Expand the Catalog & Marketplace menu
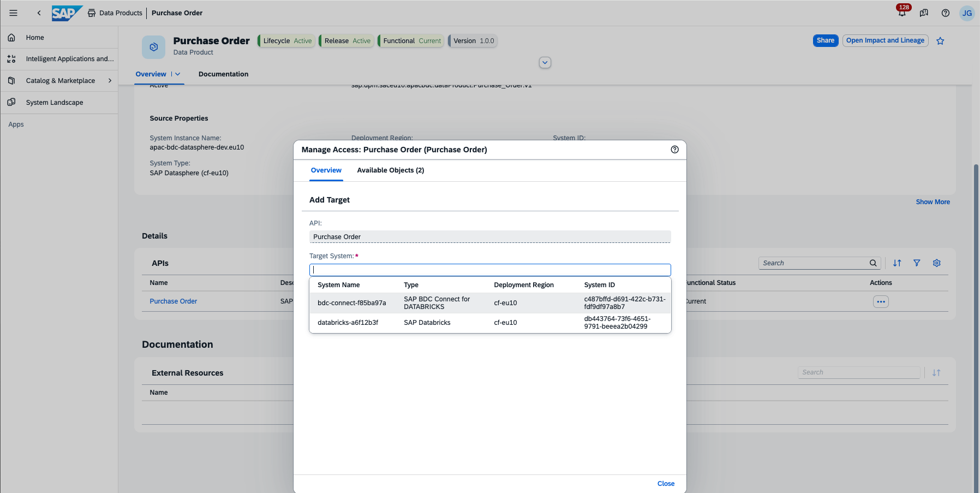 point(110,81)
